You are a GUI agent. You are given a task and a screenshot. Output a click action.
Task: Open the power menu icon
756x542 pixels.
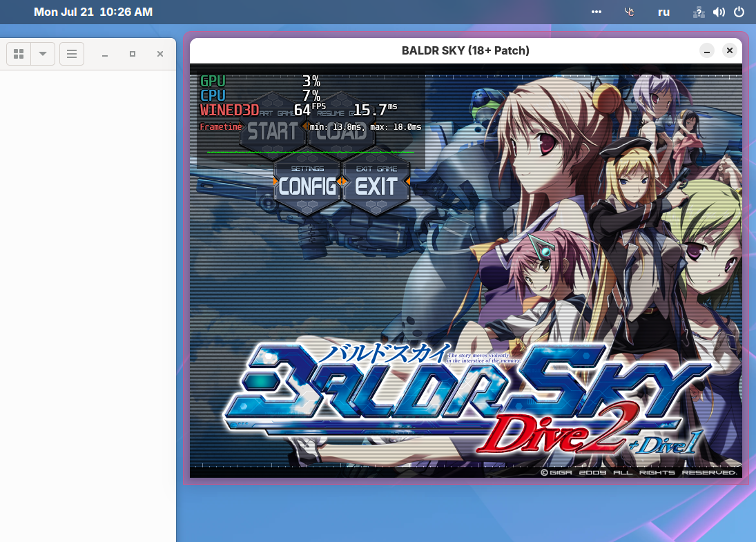coord(739,12)
